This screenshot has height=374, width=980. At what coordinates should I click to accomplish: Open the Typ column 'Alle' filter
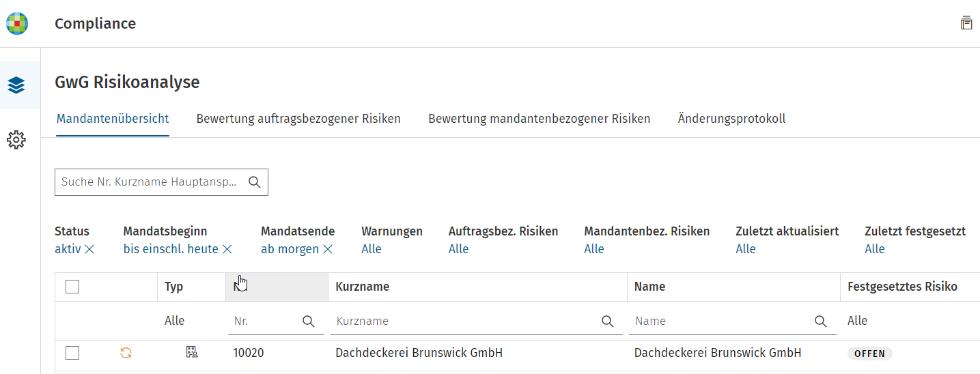point(175,321)
